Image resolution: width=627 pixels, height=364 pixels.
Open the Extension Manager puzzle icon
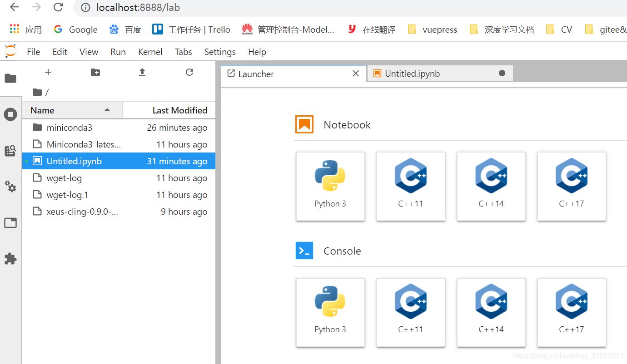[x=10, y=259]
